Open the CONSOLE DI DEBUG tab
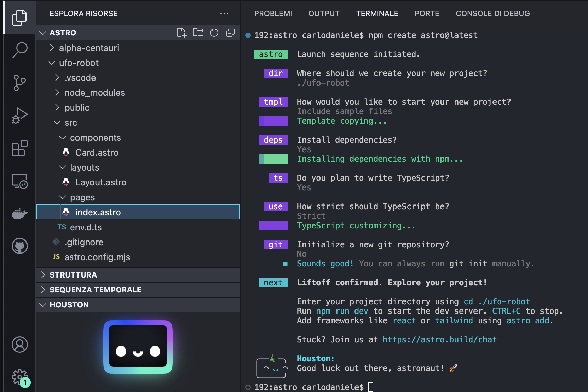 coord(492,13)
